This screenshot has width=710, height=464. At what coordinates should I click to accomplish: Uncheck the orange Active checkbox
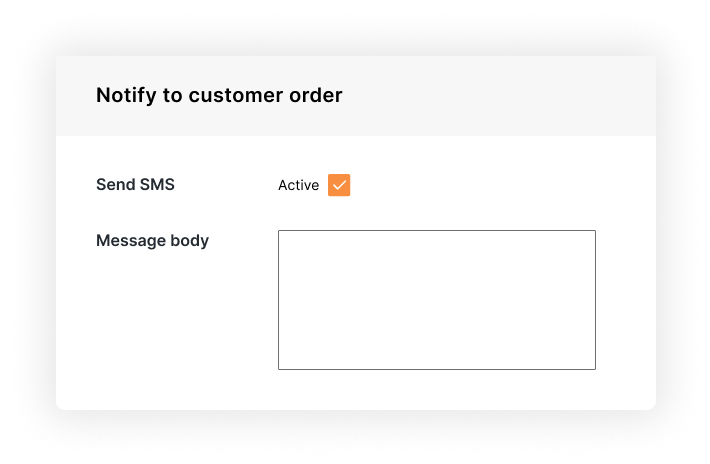click(339, 185)
